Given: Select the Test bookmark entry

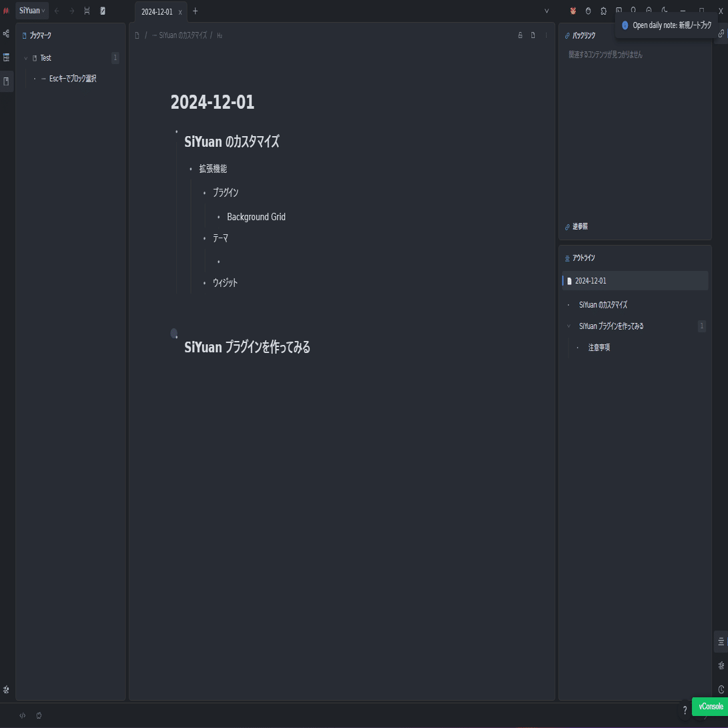Looking at the screenshot, I should point(45,58).
